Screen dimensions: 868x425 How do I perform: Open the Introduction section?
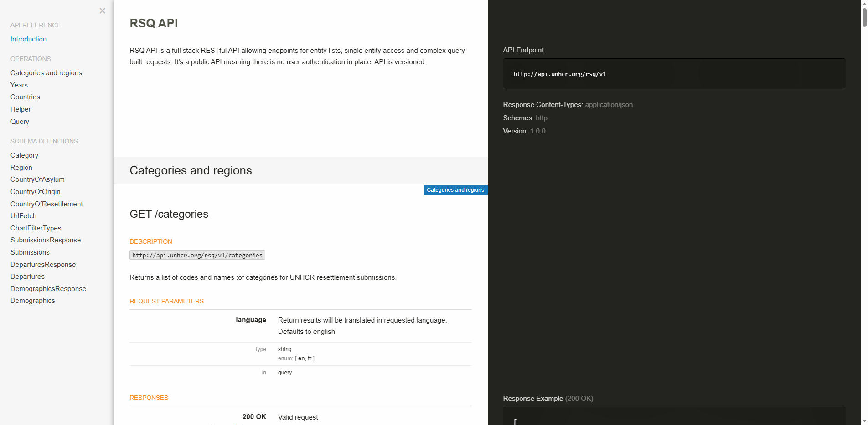click(28, 39)
